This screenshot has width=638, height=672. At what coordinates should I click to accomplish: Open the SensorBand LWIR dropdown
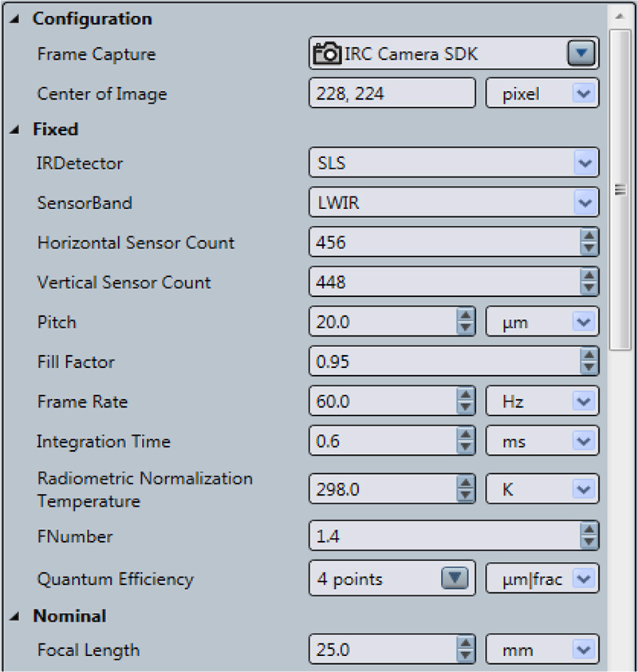point(584,204)
